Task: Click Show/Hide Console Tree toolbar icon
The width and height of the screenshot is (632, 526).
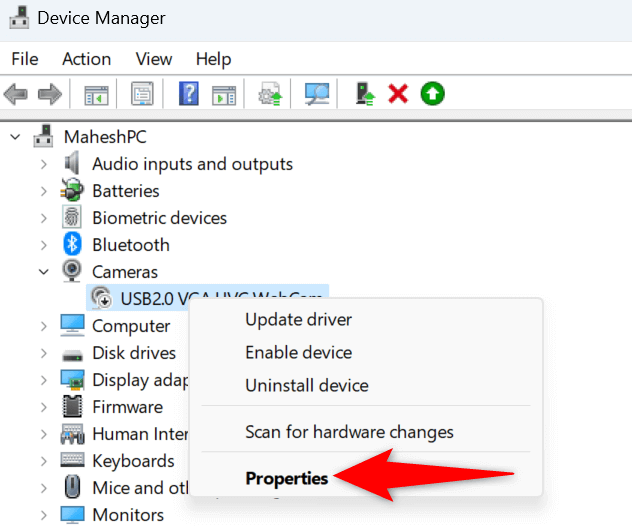Action: click(96, 95)
